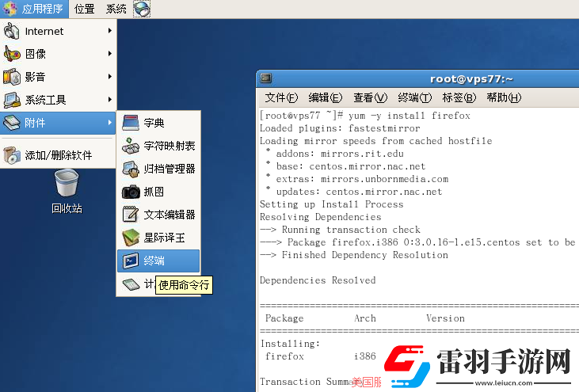
Task: Click the calculator icon in accessories
Action: point(131,284)
